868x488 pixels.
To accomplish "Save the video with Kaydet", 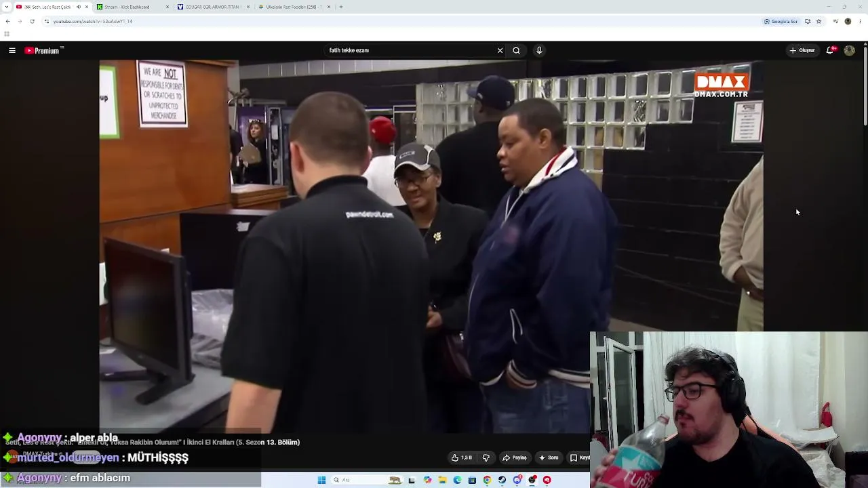I will (580, 457).
